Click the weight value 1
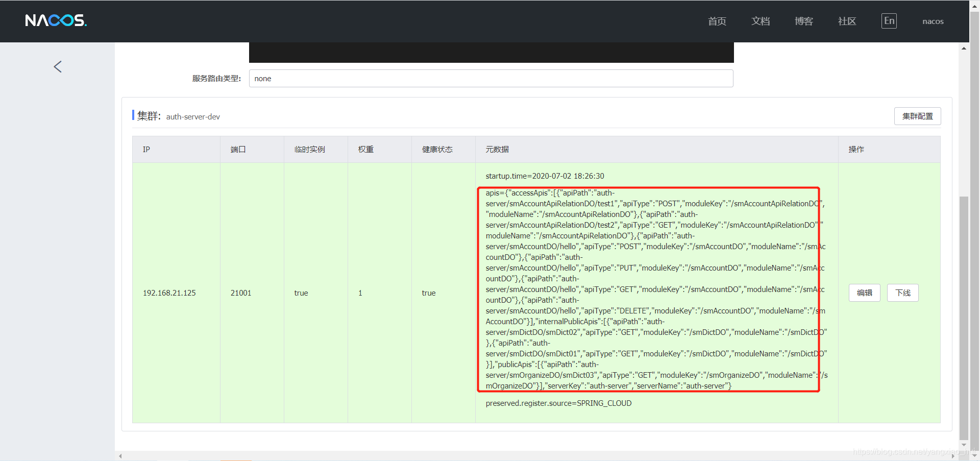980x461 pixels. (x=360, y=293)
